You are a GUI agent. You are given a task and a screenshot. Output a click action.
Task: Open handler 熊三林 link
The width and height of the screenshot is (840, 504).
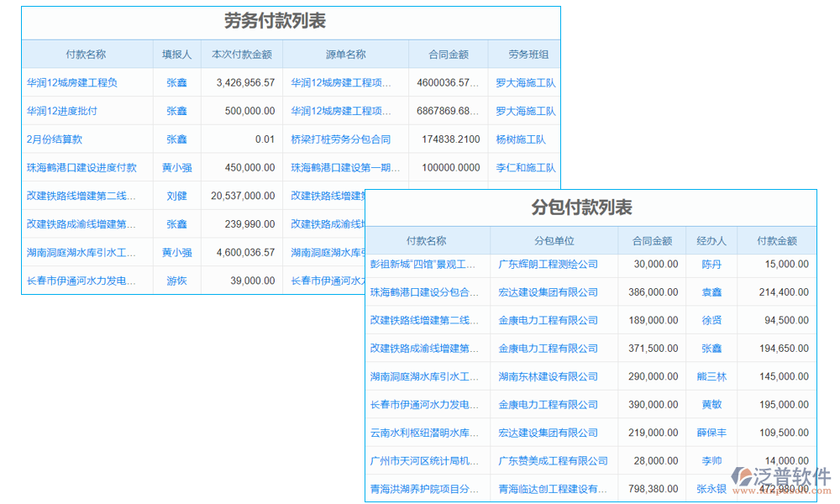point(711,376)
